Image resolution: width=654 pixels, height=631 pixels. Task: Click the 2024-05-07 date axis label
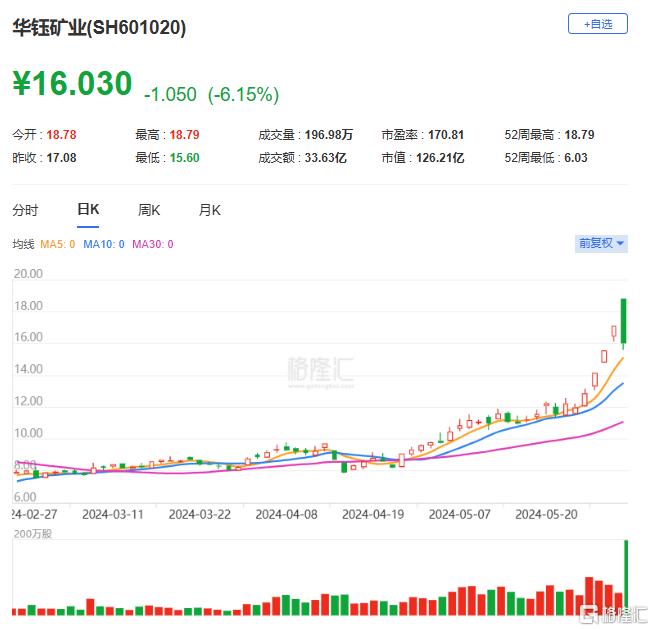[x=460, y=515]
